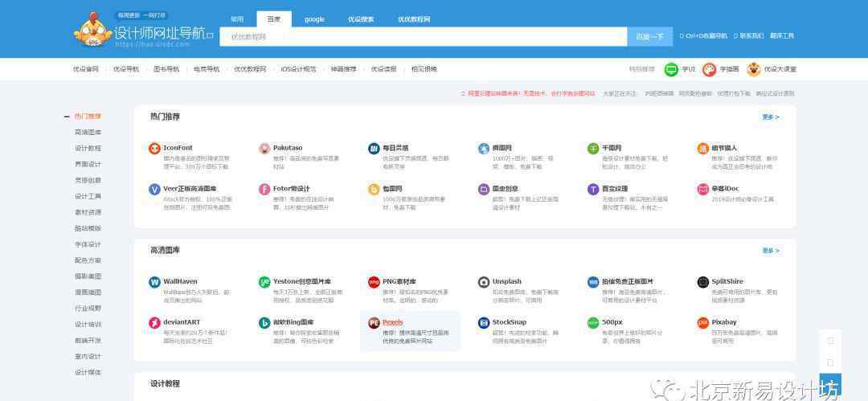Click the purple 图虫创意 icon
Viewport: 868px width, 401px height.
[484, 190]
